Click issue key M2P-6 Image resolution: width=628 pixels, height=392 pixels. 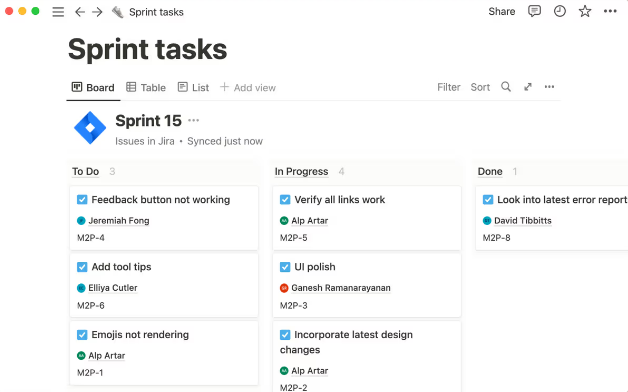(x=91, y=306)
